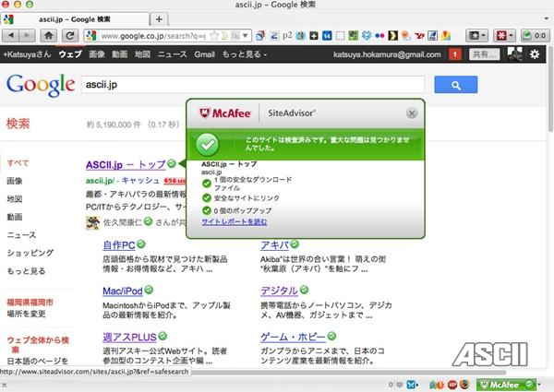Image resolution: width=554 pixels, height=392 pixels.
Task: Open the p2 bookmark in toolbar
Action: click(287, 36)
